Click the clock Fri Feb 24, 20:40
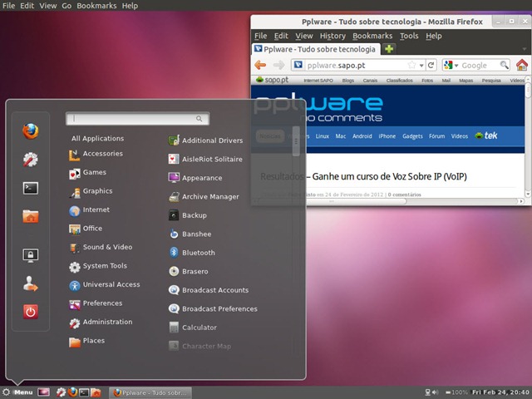This screenshot has height=399, width=532. [x=500, y=392]
